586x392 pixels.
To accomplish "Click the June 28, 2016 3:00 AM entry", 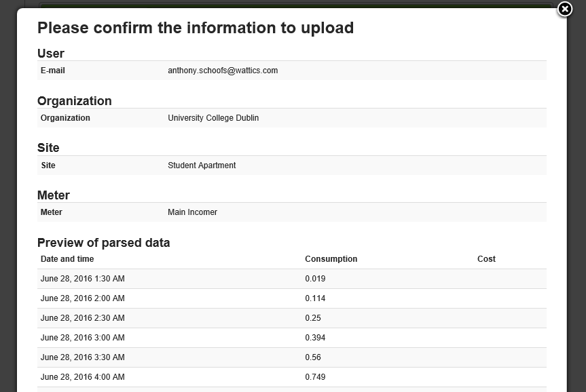I will point(82,338).
